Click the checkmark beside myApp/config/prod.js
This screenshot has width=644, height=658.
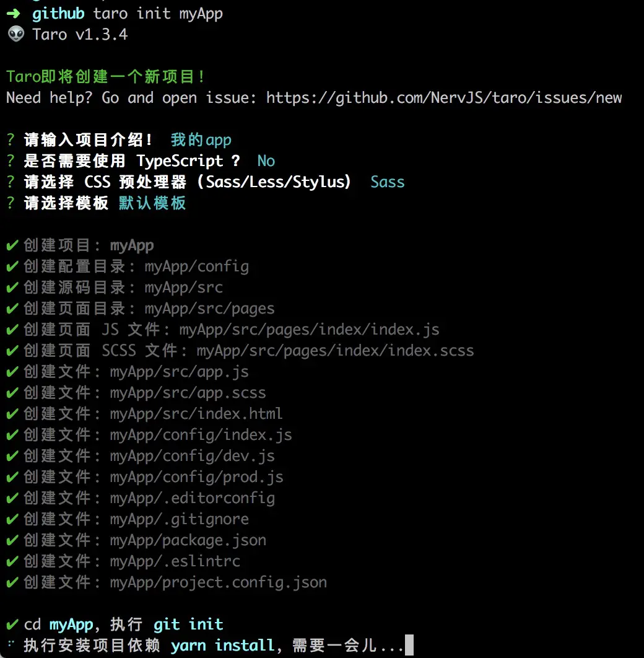pos(12,476)
